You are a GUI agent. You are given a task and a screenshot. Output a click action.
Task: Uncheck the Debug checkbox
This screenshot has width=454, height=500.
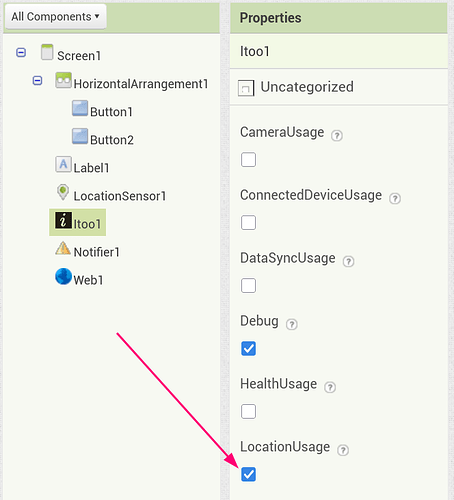coord(248,349)
